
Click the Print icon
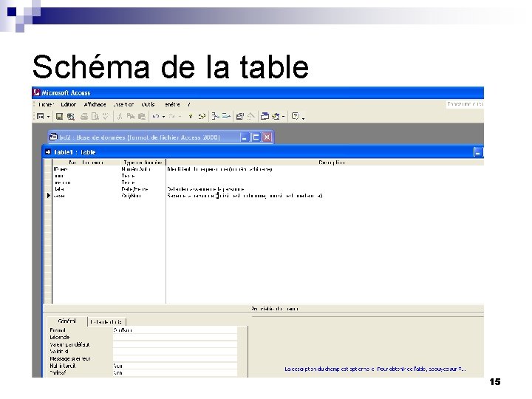(x=83, y=117)
